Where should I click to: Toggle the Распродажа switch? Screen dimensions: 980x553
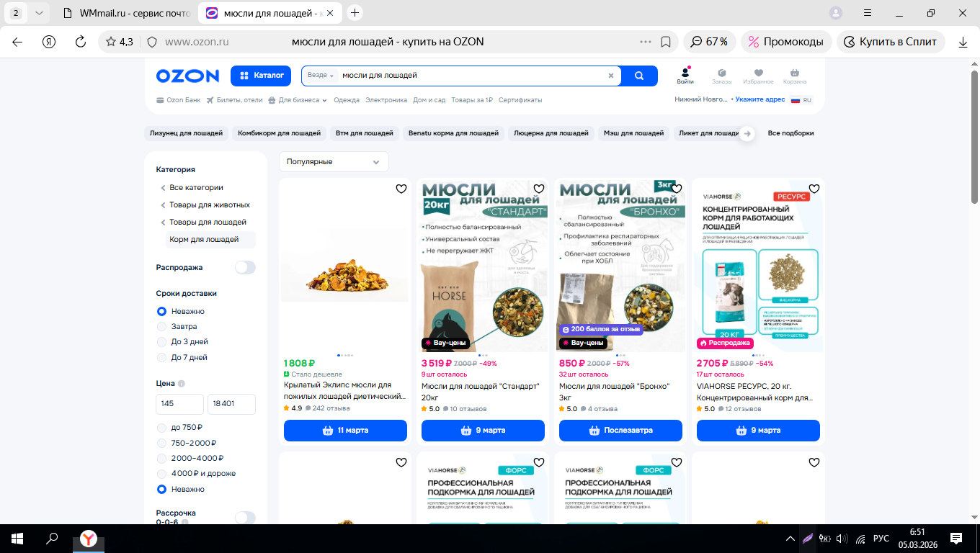245,268
